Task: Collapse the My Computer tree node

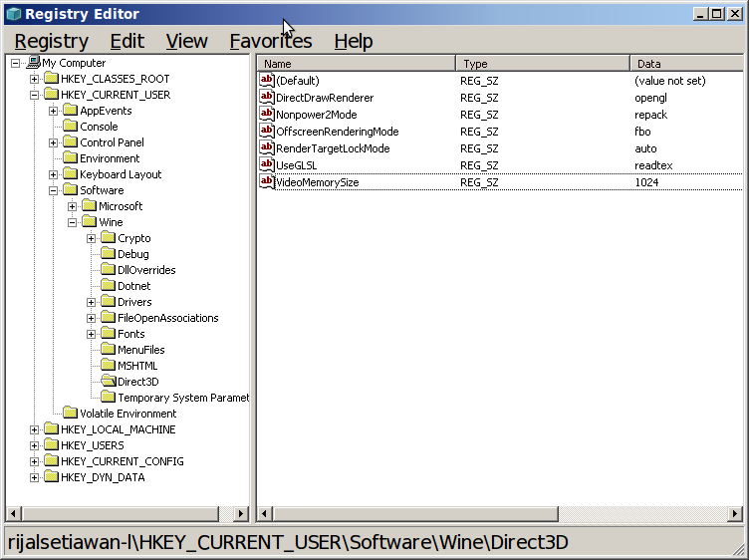Action: tap(15, 63)
